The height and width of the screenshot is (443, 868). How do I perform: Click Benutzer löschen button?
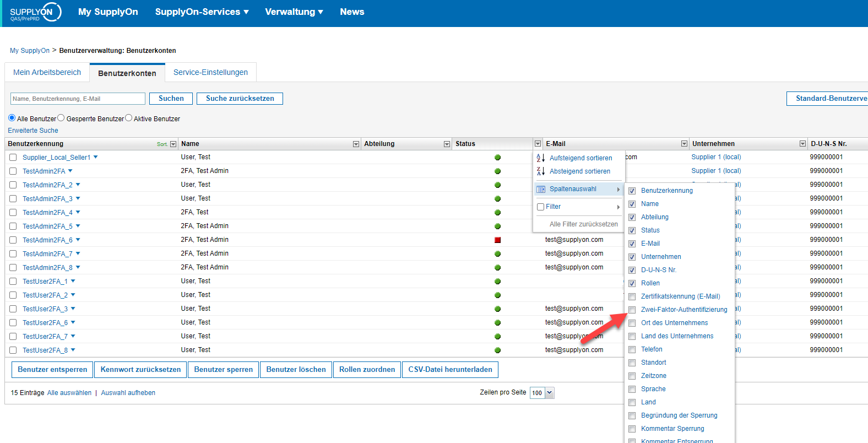296,370
